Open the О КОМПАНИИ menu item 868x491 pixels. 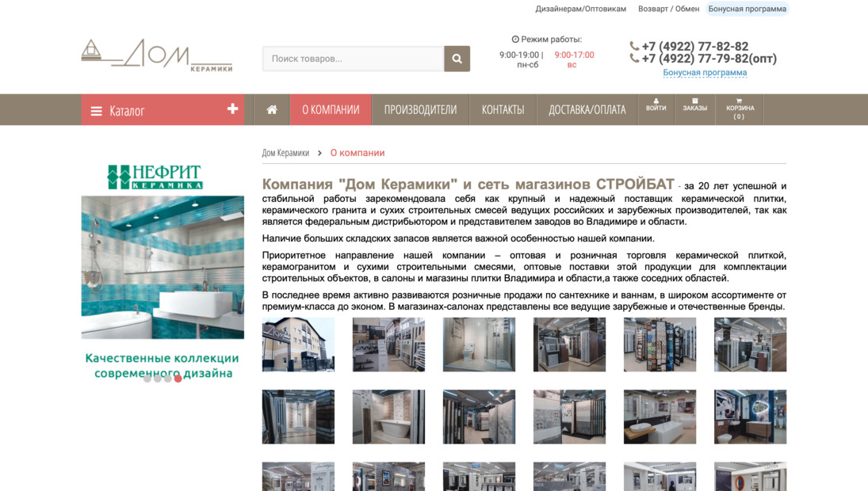coord(331,109)
